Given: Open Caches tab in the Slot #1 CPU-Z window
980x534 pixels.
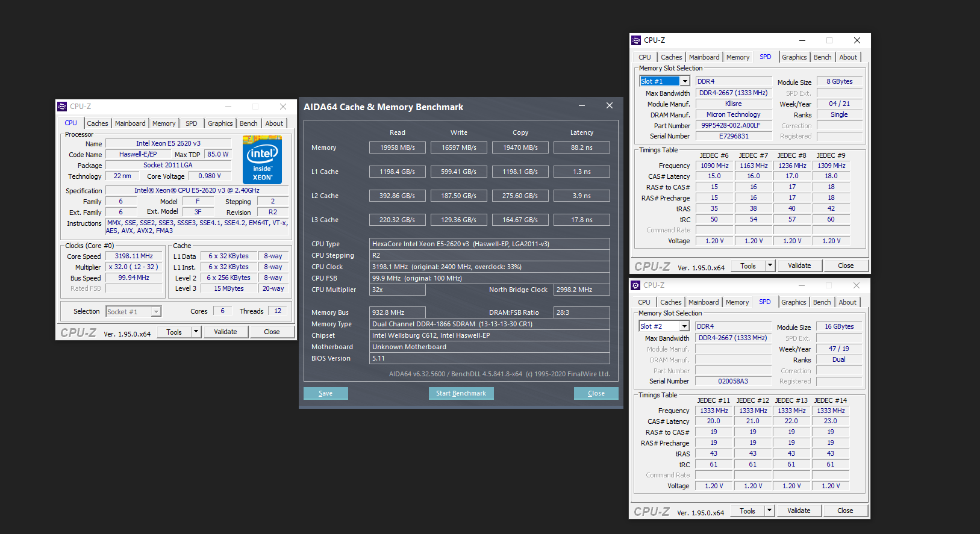Looking at the screenshot, I should click(x=672, y=57).
